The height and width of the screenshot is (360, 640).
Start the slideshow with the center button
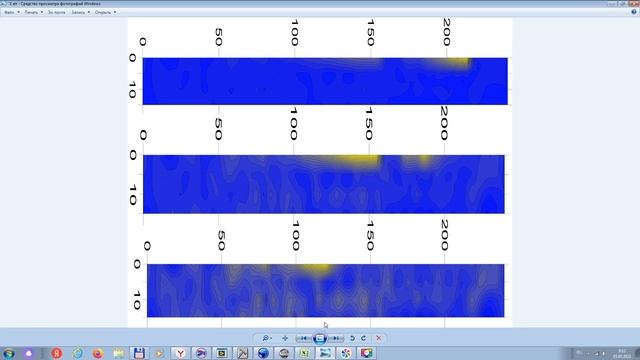coord(320,338)
